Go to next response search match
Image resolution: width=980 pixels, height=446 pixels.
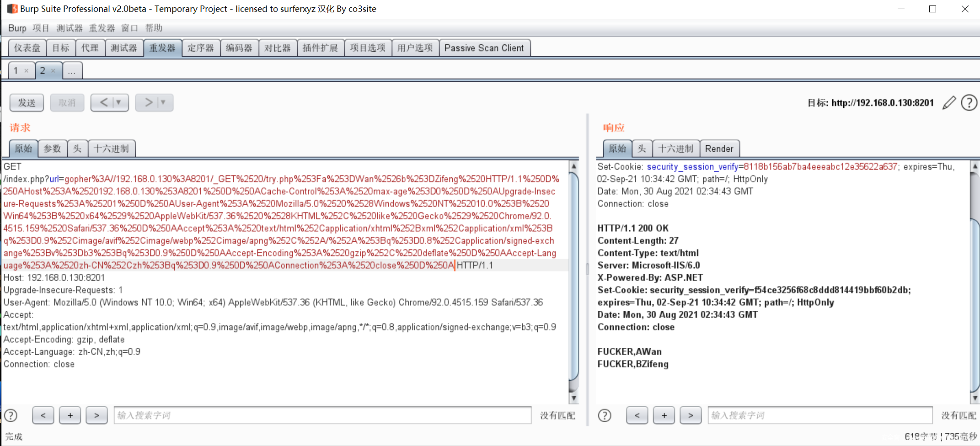point(691,415)
